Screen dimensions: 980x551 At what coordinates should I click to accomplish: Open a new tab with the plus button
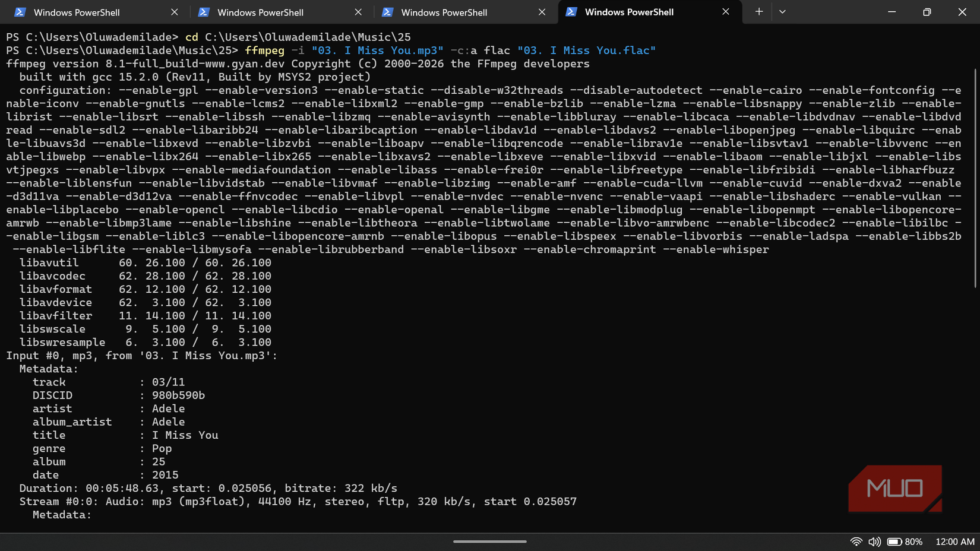(x=758, y=11)
